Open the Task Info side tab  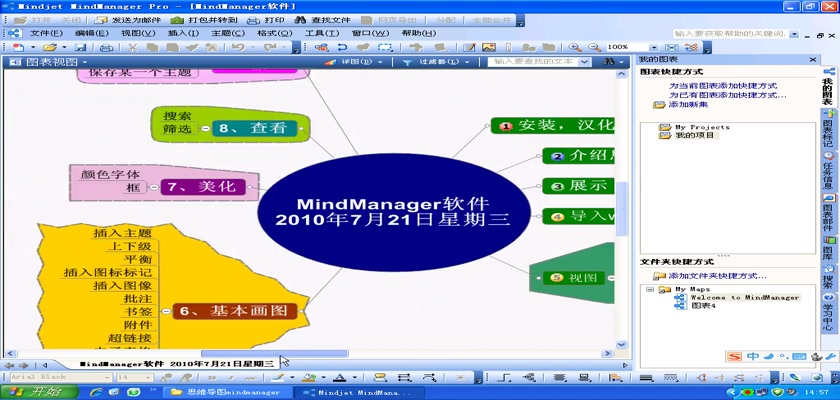click(828, 170)
